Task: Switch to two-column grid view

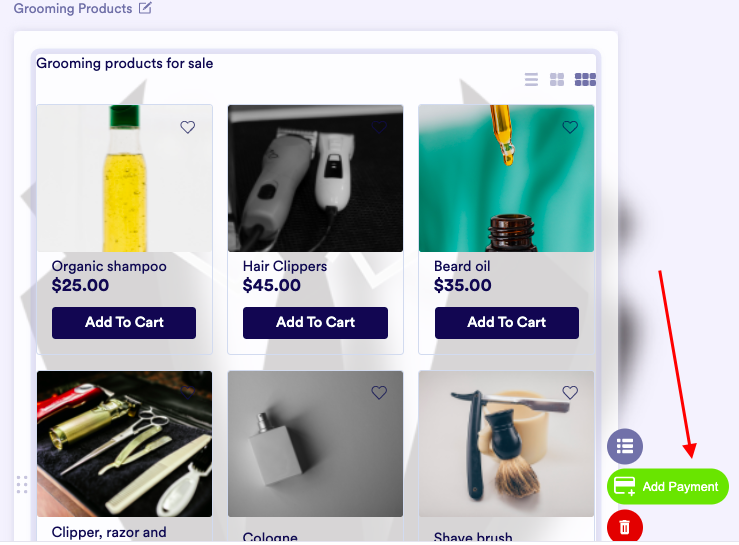Action: point(557,79)
